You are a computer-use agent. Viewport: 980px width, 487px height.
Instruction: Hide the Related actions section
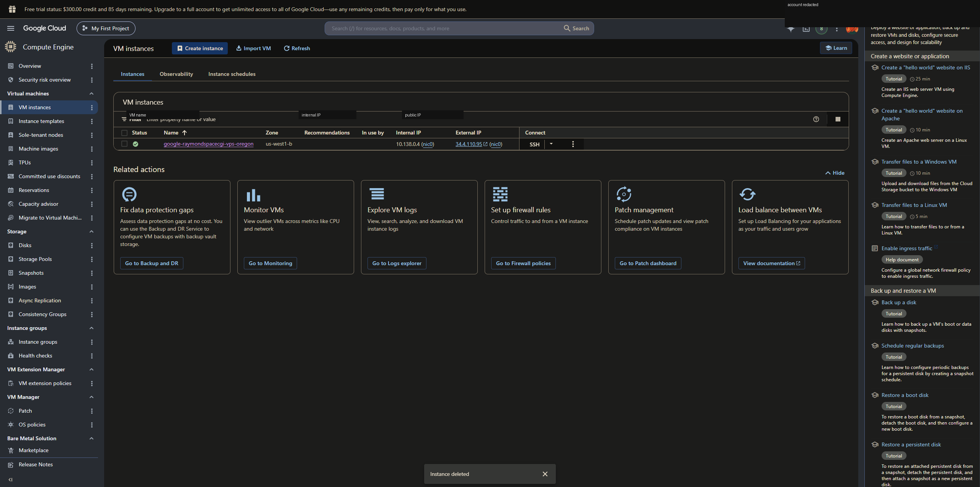point(835,173)
